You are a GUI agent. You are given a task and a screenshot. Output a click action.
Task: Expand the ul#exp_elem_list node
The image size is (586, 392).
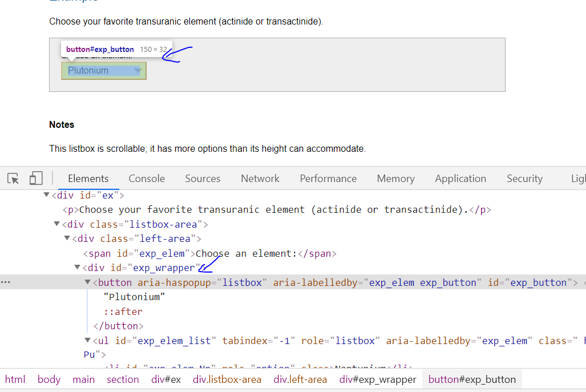[87, 340]
